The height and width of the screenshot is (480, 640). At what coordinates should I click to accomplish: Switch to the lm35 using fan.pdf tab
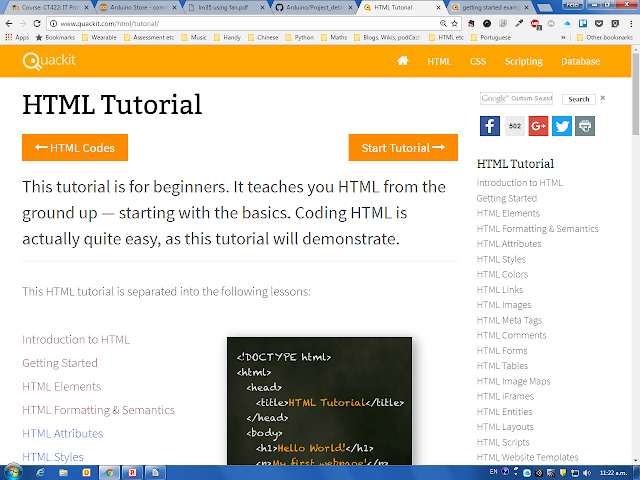pos(224,7)
